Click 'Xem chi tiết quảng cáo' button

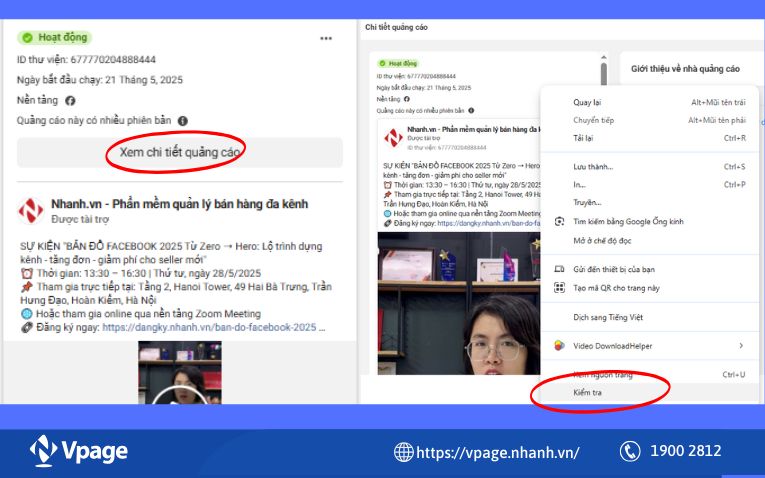180,152
